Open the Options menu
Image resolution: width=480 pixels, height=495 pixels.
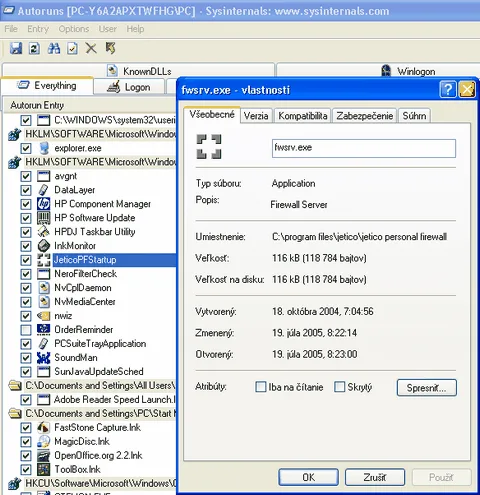coord(74,29)
